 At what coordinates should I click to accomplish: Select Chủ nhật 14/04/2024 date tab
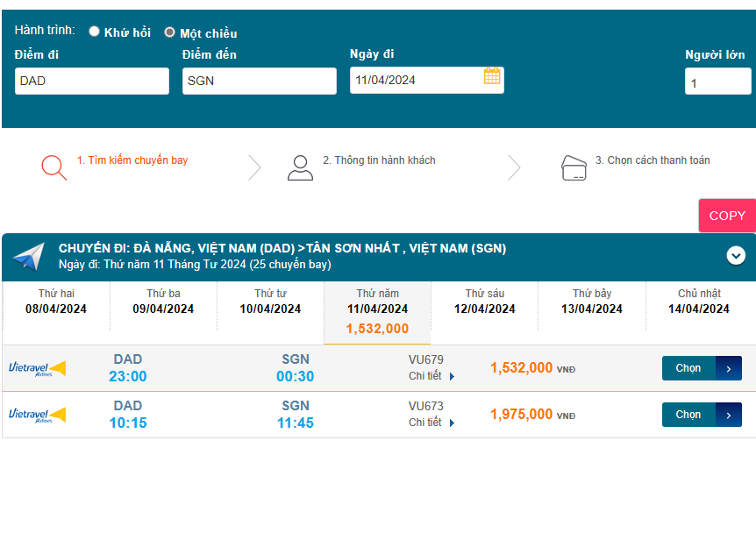[x=699, y=302]
